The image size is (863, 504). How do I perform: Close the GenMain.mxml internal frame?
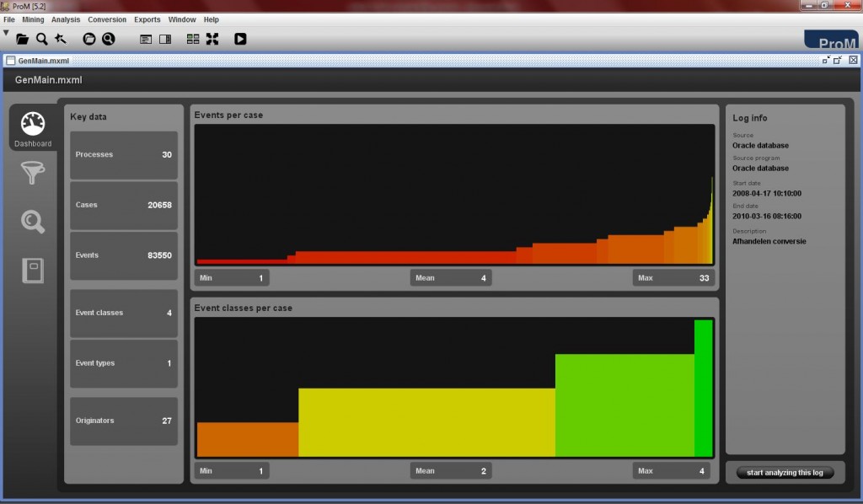pyautogui.click(x=853, y=60)
